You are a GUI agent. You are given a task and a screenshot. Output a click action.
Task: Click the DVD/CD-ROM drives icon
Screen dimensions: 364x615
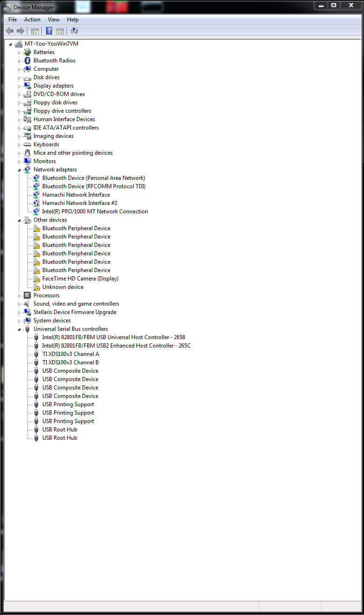27,94
